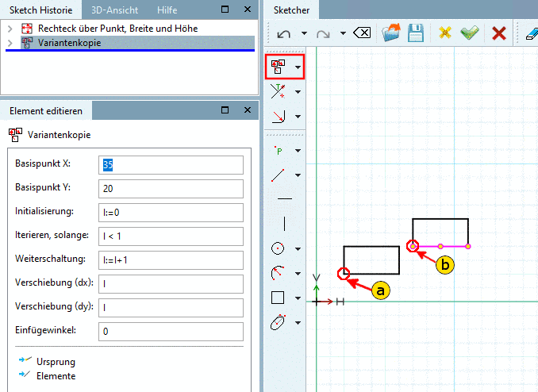Image resolution: width=538 pixels, height=392 pixels.
Task: Click the Ursprung arrow icon
Action: tap(25, 359)
